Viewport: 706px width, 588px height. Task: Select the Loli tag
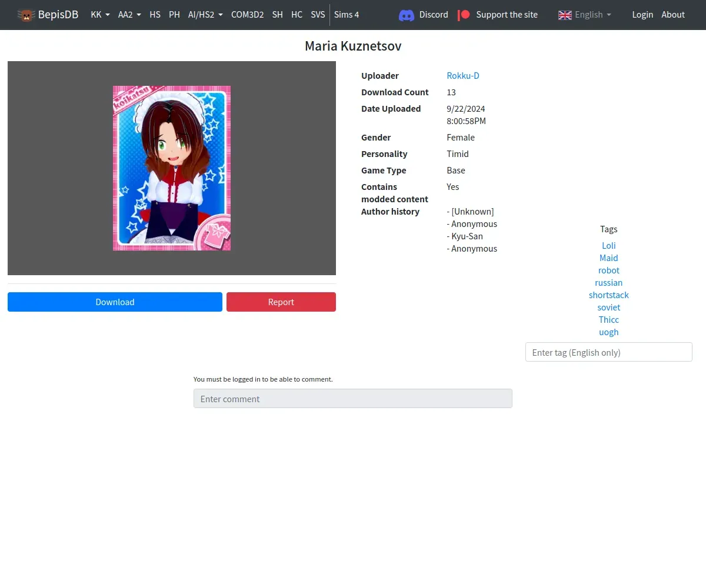click(x=609, y=246)
